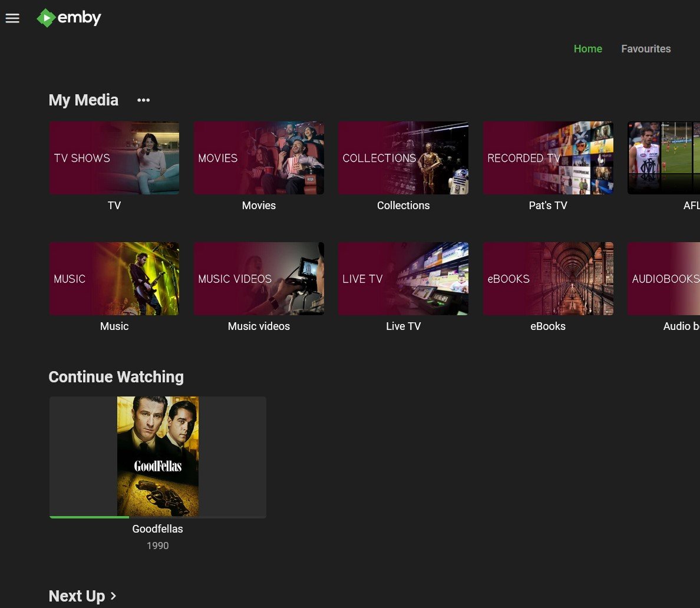
Task: Click the 'TV' label under TV Shows
Action: tap(114, 206)
